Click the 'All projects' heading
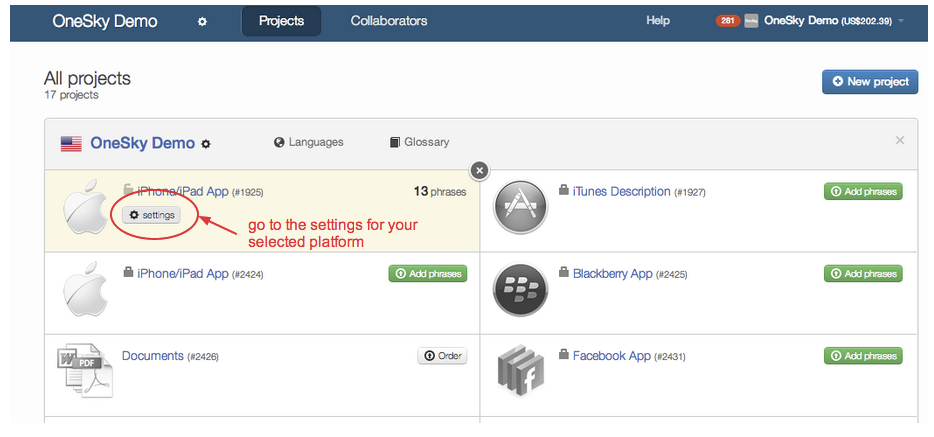Image resolution: width=934 pixels, height=437 pixels. click(x=87, y=78)
